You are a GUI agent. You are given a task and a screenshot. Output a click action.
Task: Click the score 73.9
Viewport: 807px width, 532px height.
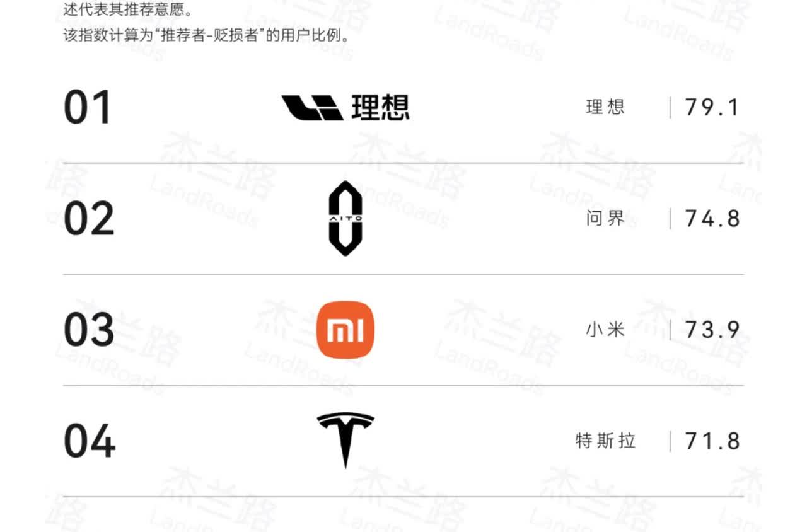pyautogui.click(x=712, y=330)
